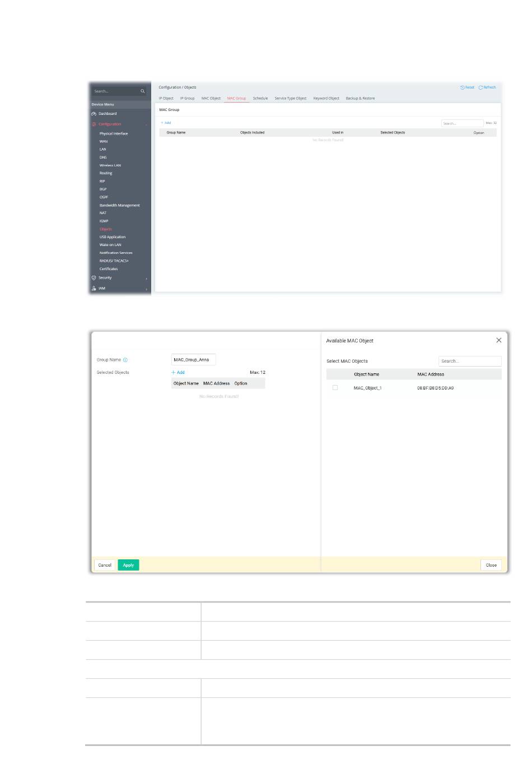532x783 pixels.
Task: Click the Reset link at top right
Action: pyautogui.click(x=468, y=87)
